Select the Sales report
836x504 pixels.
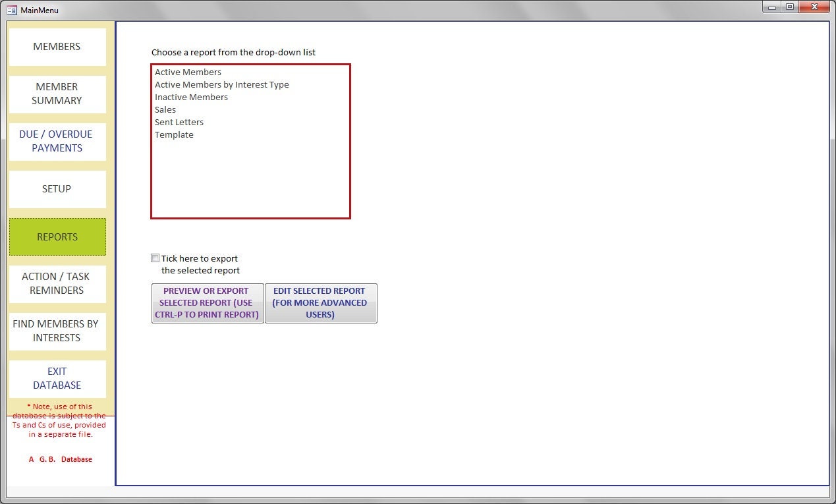(165, 109)
